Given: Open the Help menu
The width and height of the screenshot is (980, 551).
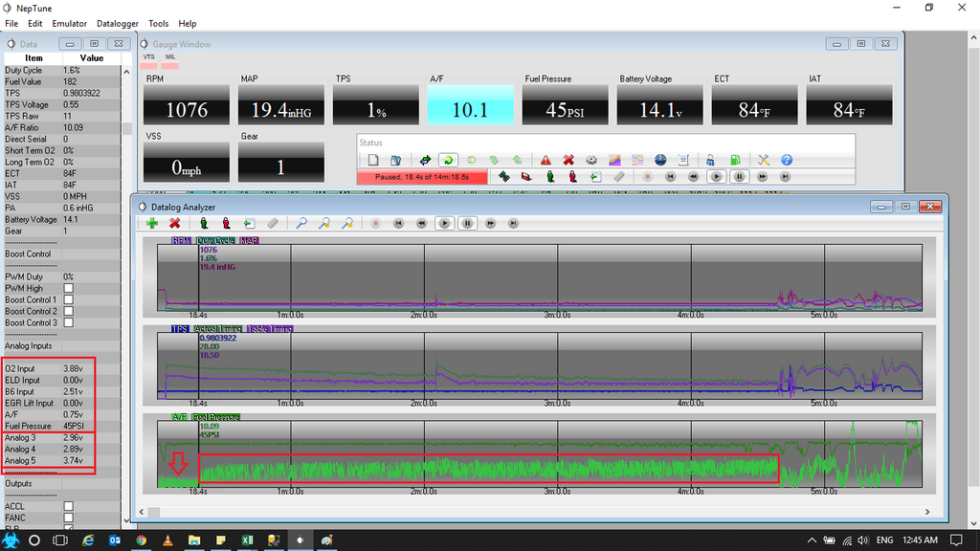Looking at the screenshot, I should pos(188,24).
